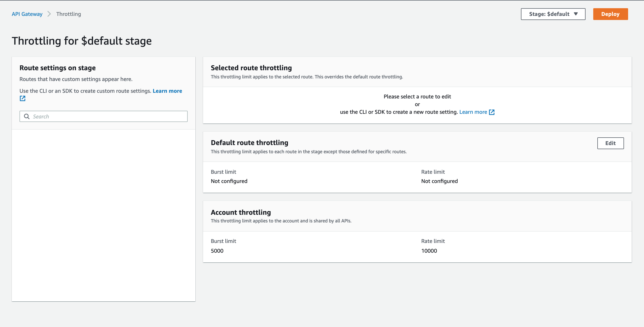Edit the Default route throttling settings
The width and height of the screenshot is (644, 327).
pyautogui.click(x=610, y=143)
